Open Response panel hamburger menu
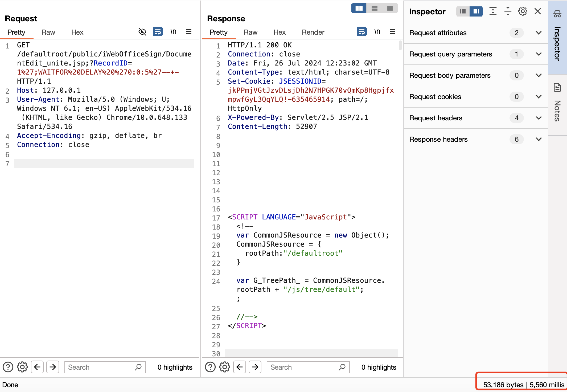This screenshot has width=567, height=392. 393,32
